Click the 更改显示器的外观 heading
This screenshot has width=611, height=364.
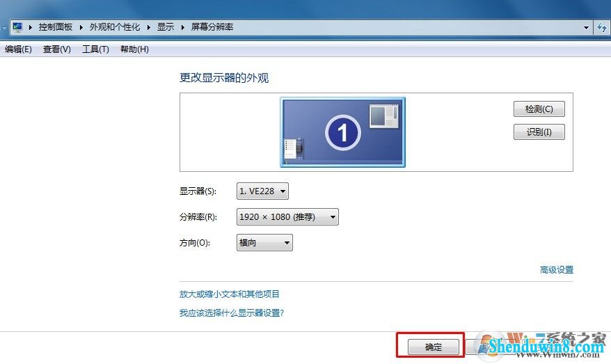224,78
